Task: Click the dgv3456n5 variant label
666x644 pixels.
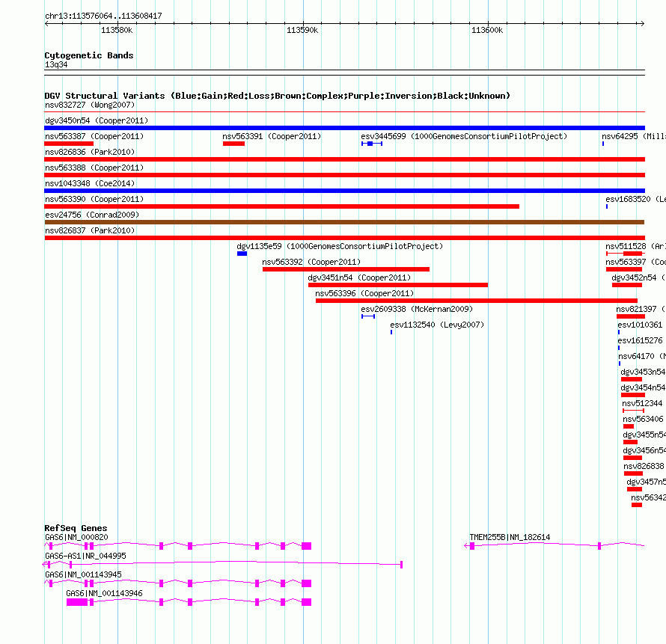Action: click(644, 450)
